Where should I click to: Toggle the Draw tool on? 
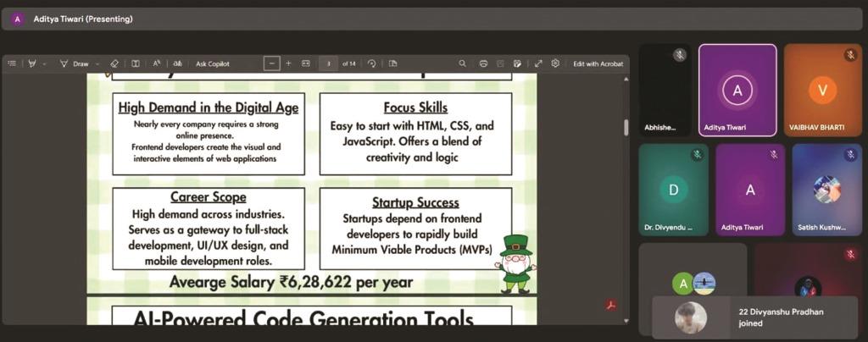pyautogui.click(x=75, y=63)
